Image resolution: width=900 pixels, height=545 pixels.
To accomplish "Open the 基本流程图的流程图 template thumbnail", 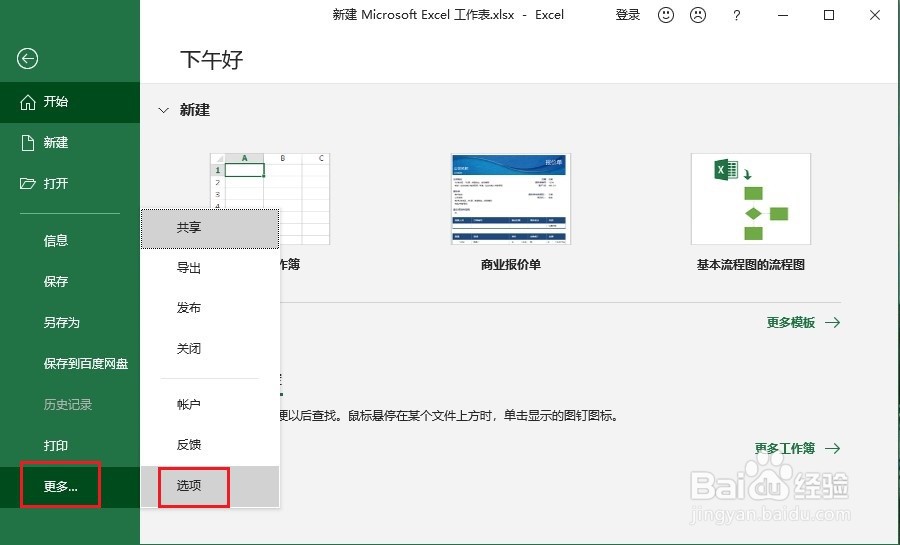I will coord(751,198).
